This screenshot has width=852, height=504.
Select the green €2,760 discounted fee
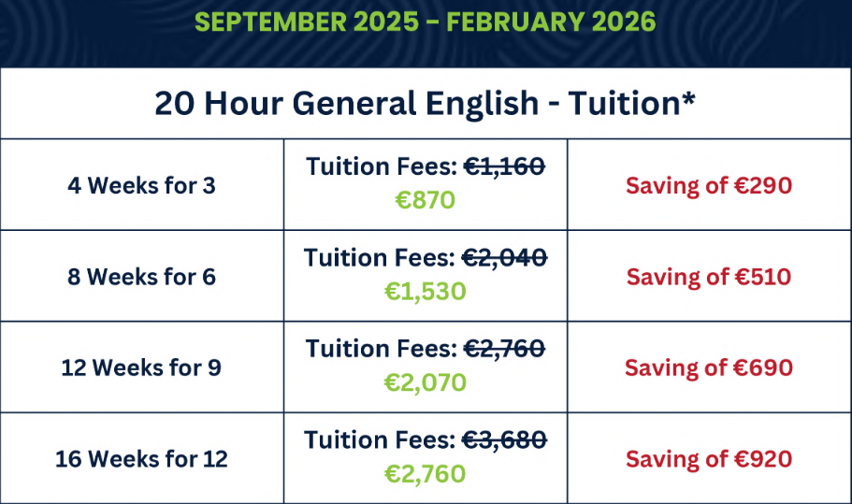tap(425, 474)
